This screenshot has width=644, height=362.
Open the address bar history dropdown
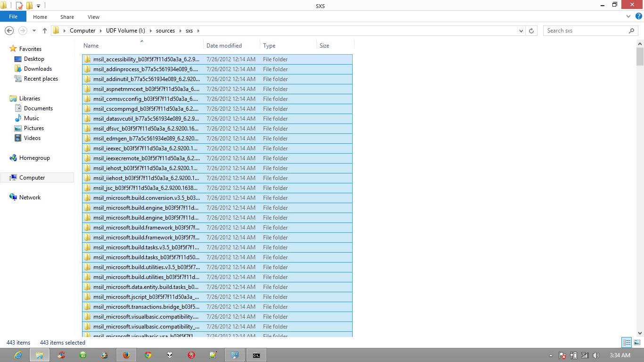coord(521,31)
